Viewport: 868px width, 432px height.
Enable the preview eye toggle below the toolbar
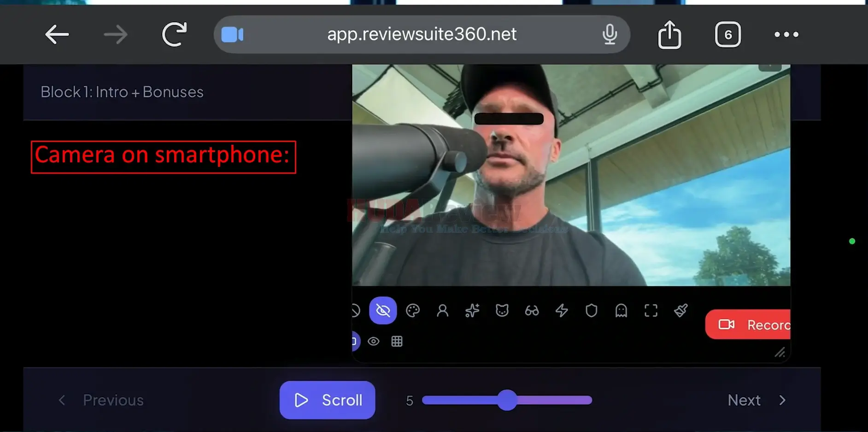coord(374,341)
